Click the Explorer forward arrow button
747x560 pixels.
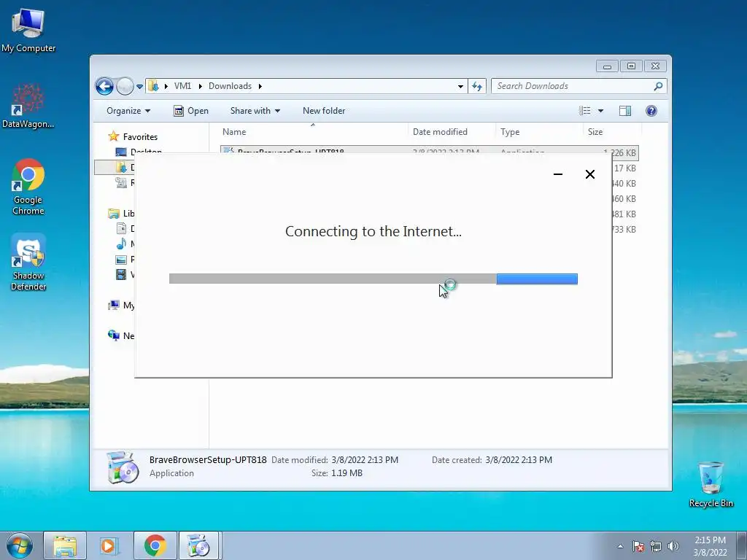pos(125,86)
